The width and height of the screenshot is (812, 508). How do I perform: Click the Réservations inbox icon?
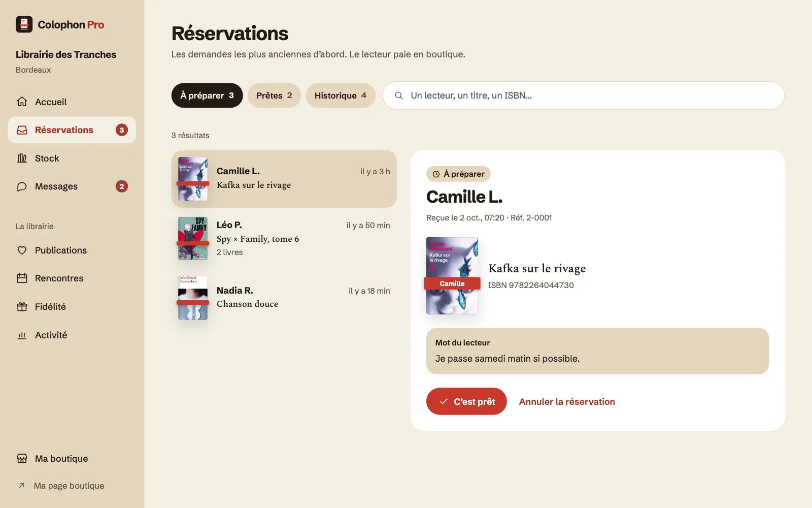22,130
